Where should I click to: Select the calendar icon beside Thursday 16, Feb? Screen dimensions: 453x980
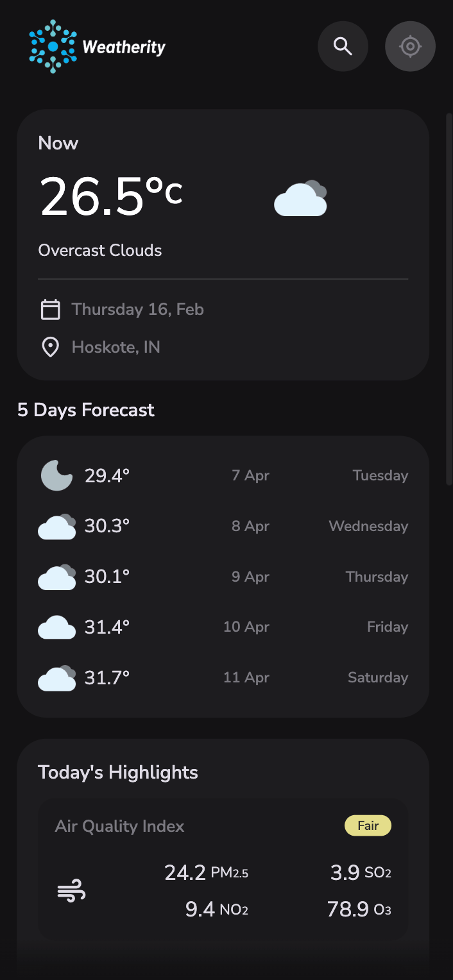pos(49,308)
